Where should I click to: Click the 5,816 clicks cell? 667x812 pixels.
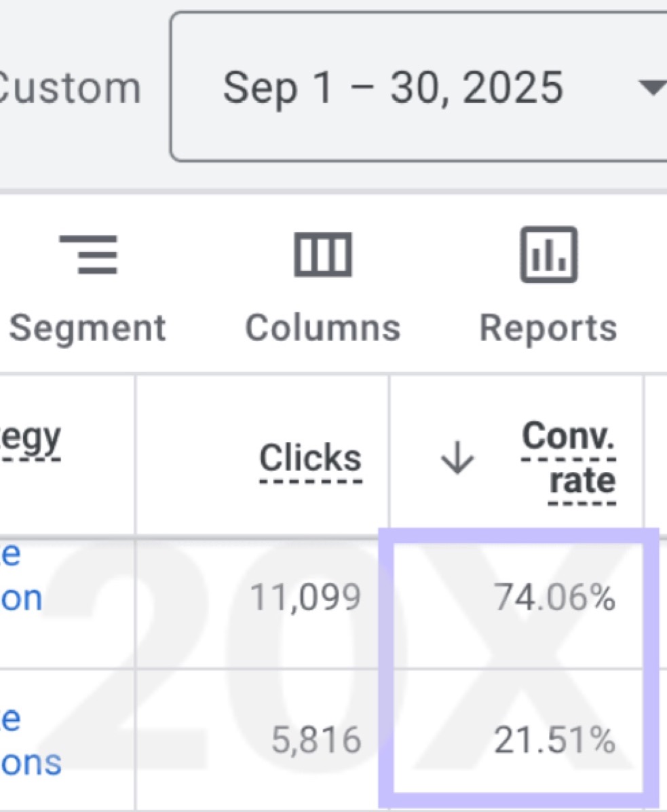316,740
